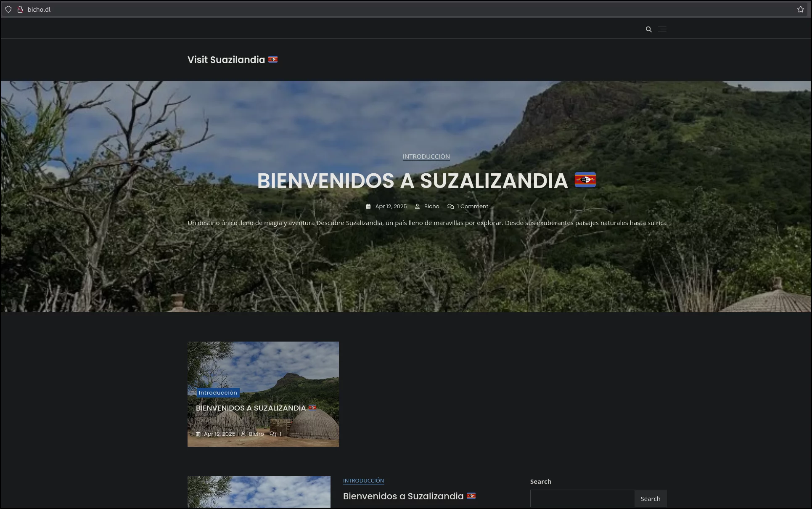Open the 1 Comment link
The image size is (812, 509).
pyautogui.click(x=473, y=207)
